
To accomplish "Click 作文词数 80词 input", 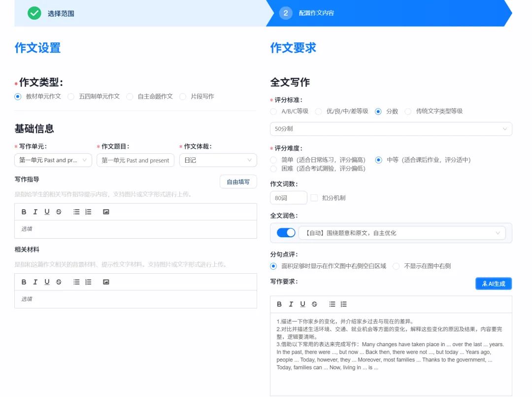I will (288, 198).
